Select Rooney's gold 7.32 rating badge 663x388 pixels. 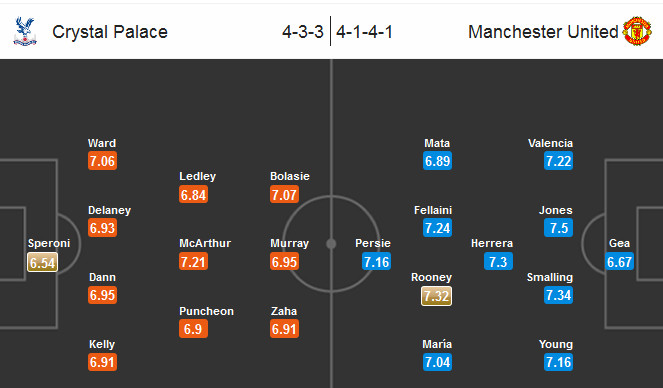(x=436, y=296)
